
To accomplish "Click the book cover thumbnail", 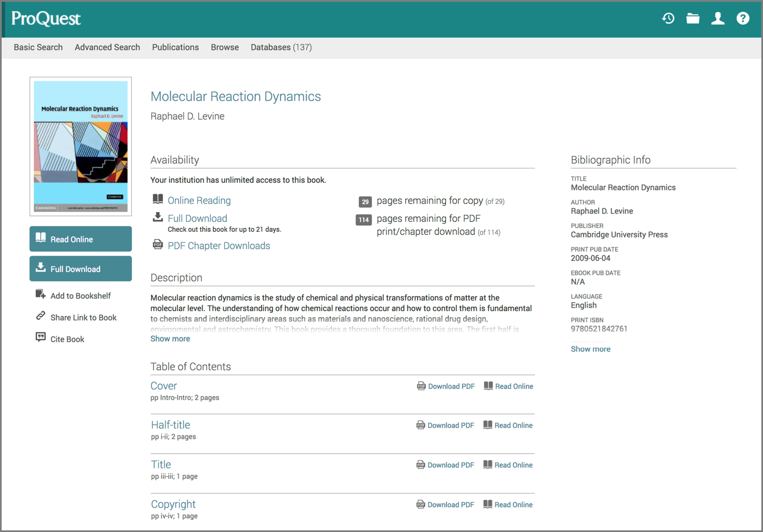I will pyautogui.click(x=80, y=146).
